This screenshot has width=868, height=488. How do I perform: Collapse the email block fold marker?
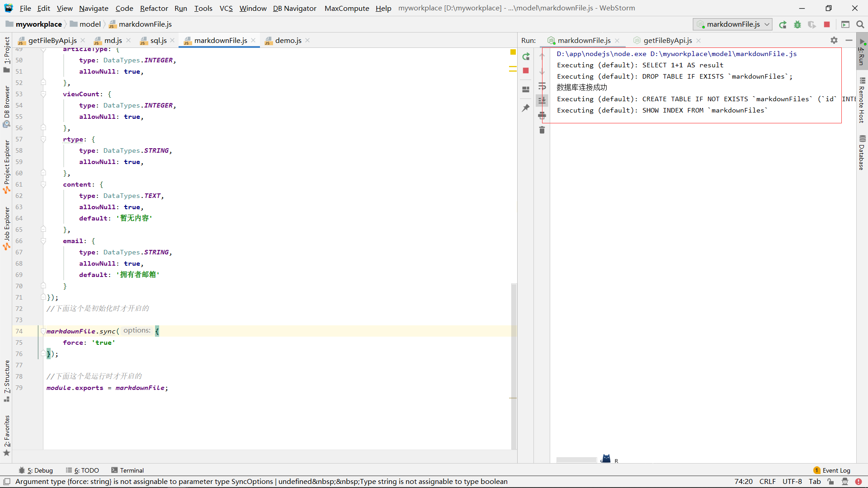[43, 241]
